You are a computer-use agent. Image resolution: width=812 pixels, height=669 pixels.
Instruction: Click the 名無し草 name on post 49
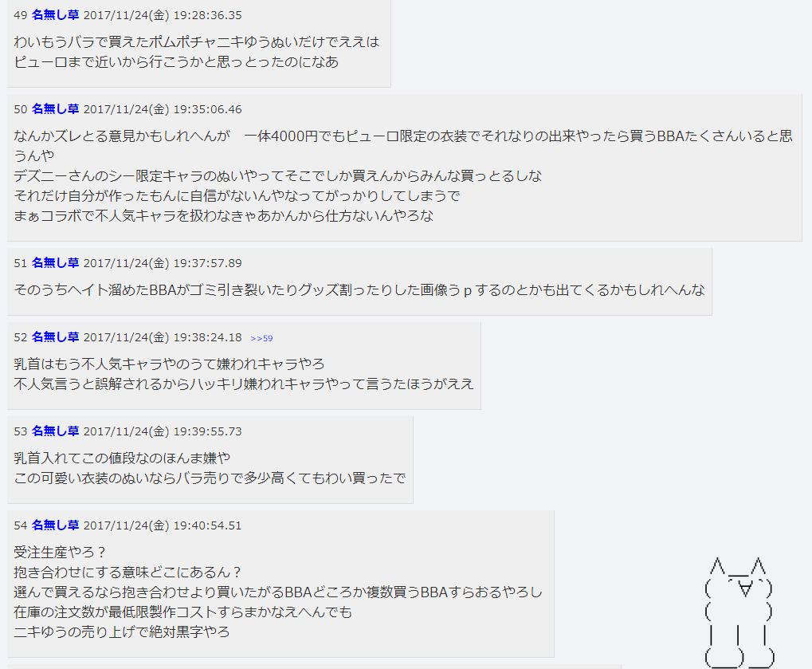click(x=55, y=15)
